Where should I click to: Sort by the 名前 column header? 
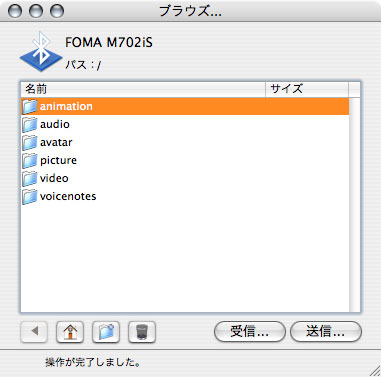coord(143,89)
